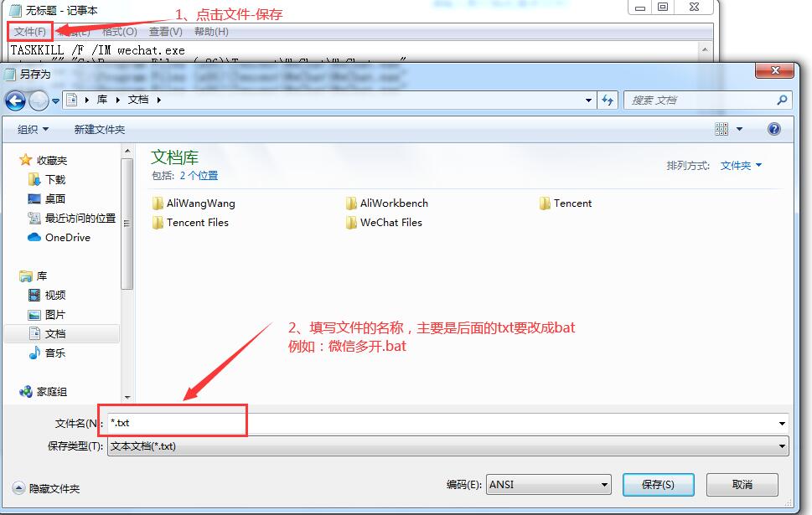Click the 取消 cancel button
The image size is (812, 515).
(742, 485)
